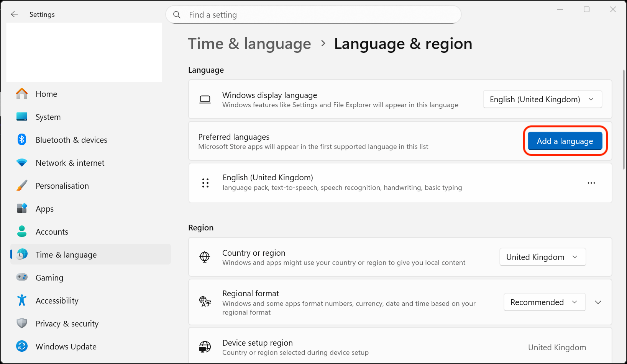Open Windows Update via its sync icon
Image resolution: width=627 pixels, height=364 pixels.
(x=22, y=346)
